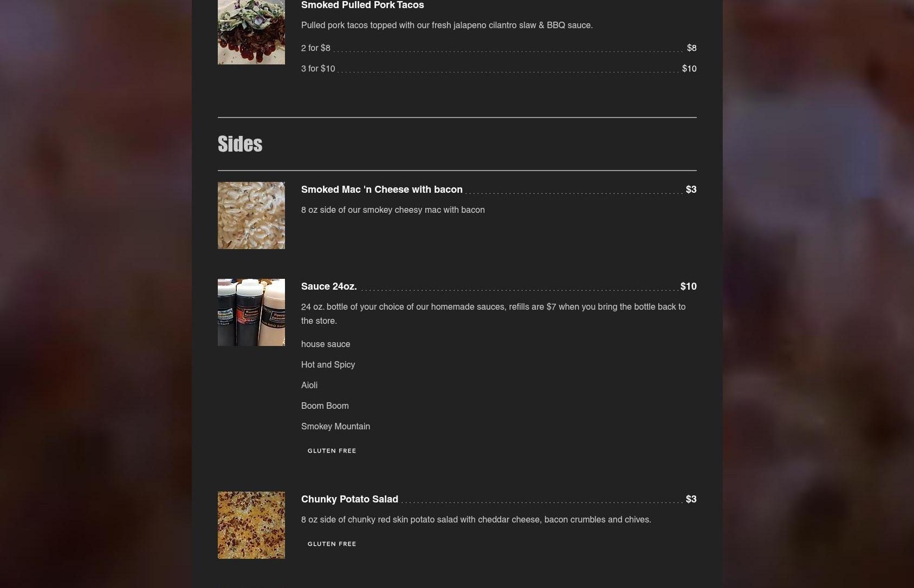Open the Smoked Pulled Pork Tacos photo
This screenshot has height=588, width=914.
pos(251,32)
